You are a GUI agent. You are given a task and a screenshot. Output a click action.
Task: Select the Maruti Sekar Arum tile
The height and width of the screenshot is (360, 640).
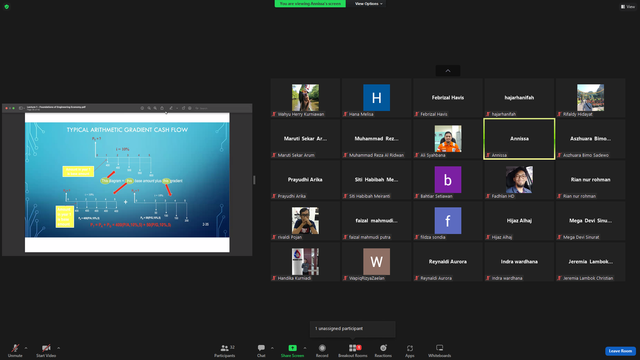305,139
